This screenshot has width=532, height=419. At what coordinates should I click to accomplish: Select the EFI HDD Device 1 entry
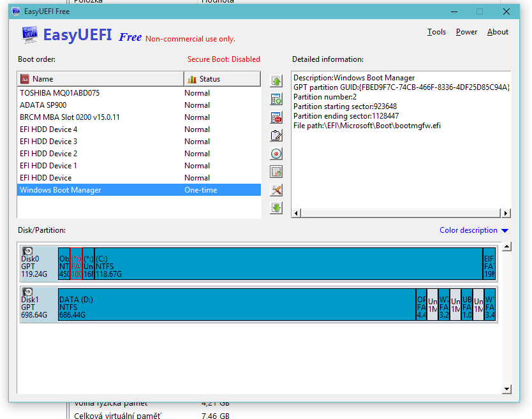click(139, 166)
